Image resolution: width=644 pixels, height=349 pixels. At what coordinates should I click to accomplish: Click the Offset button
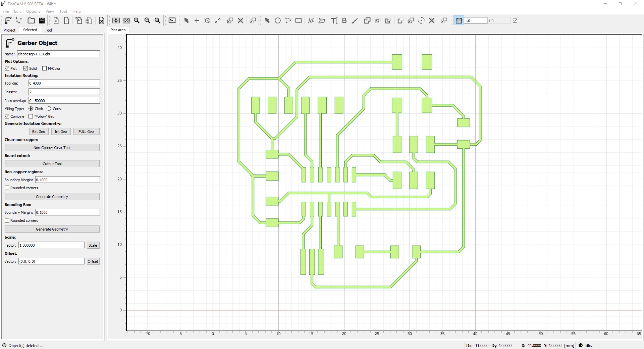(x=93, y=261)
